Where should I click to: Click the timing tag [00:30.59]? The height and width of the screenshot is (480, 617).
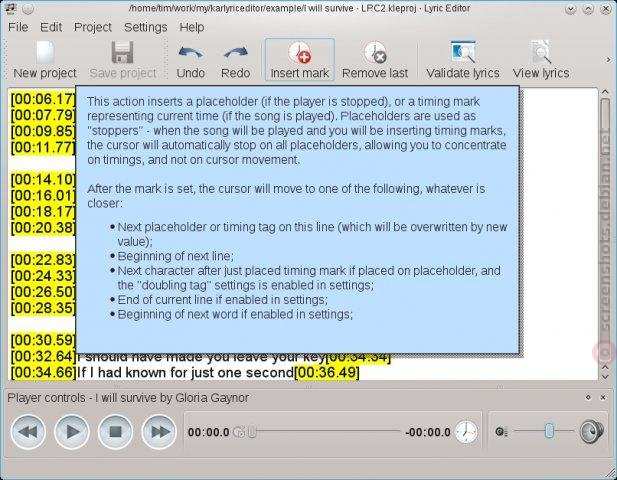tap(43, 340)
